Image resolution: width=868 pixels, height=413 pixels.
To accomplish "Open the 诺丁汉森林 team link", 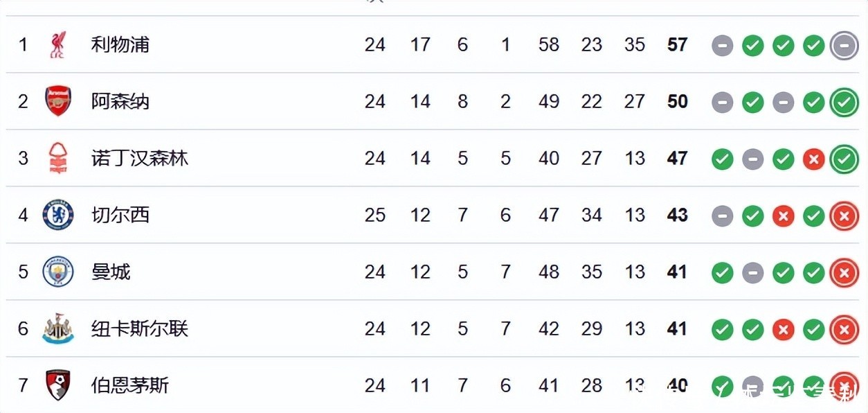I will tap(140, 159).
